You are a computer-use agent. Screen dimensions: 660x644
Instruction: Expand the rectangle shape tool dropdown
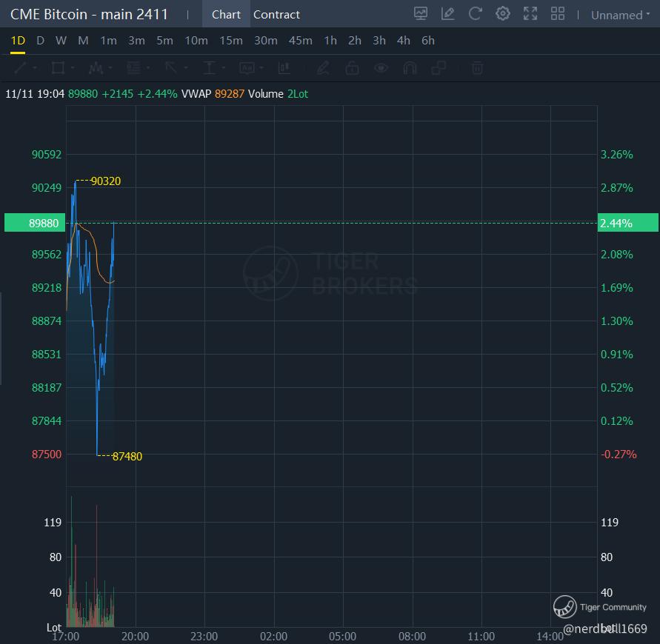[x=71, y=68]
